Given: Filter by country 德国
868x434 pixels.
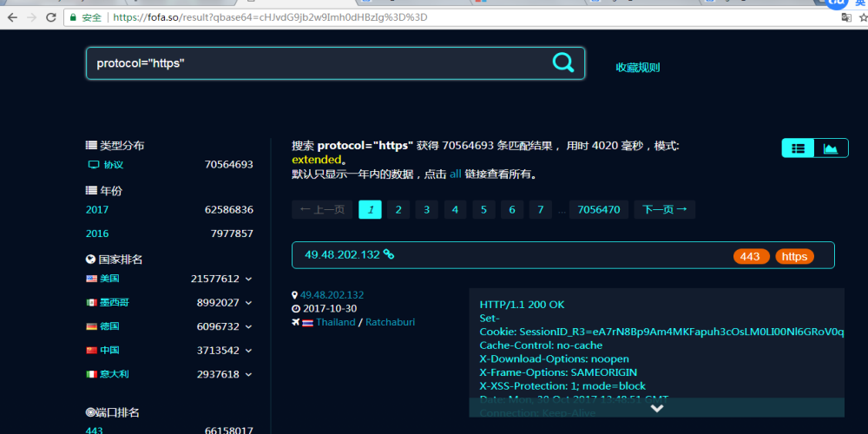Looking at the screenshot, I should click(x=109, y=326).
